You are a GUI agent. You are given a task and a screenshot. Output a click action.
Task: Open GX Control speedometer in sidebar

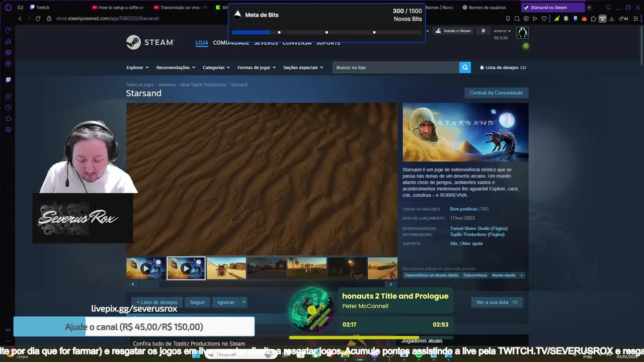tap(8, 30)
